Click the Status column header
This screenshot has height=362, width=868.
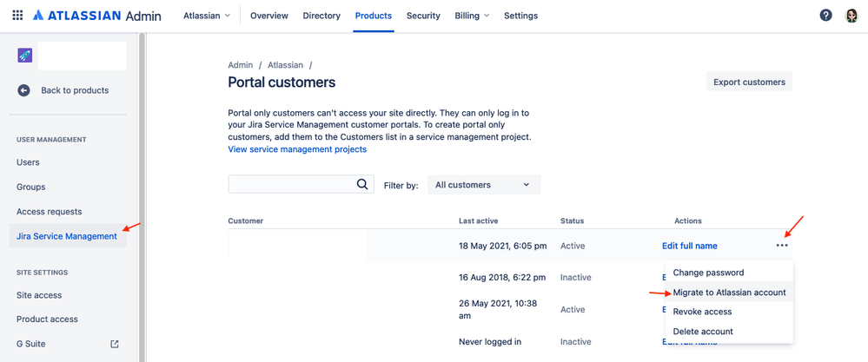[x=572, y=221]
